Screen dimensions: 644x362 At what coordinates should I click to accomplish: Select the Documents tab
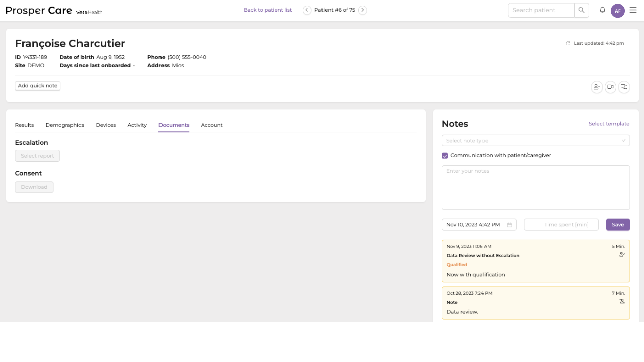174,125
